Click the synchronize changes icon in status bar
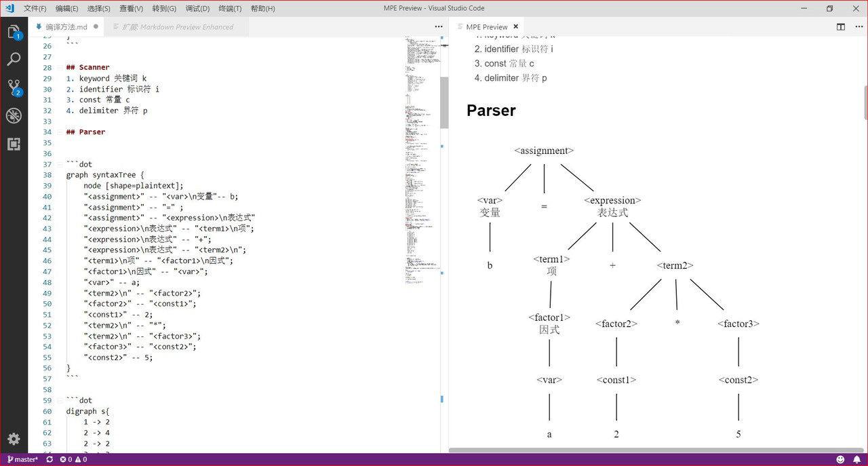 pos(50,459)
